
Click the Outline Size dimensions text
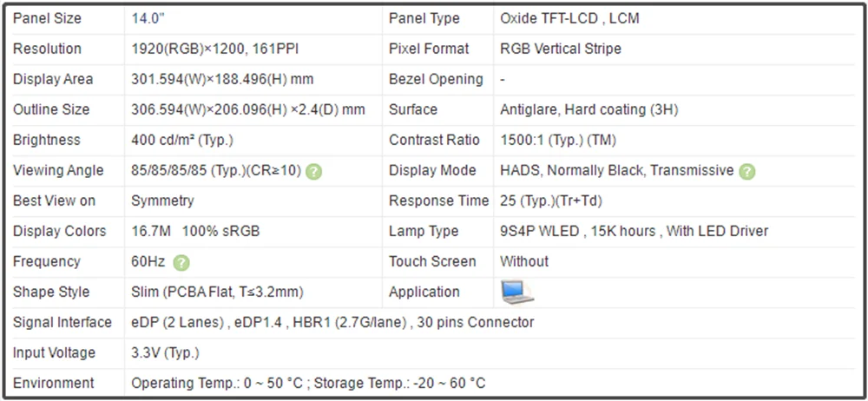(x=247, y=109)
